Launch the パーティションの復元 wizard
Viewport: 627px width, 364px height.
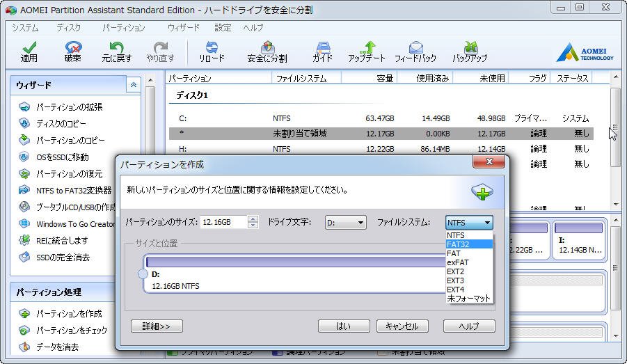click(x=61, y=173)
